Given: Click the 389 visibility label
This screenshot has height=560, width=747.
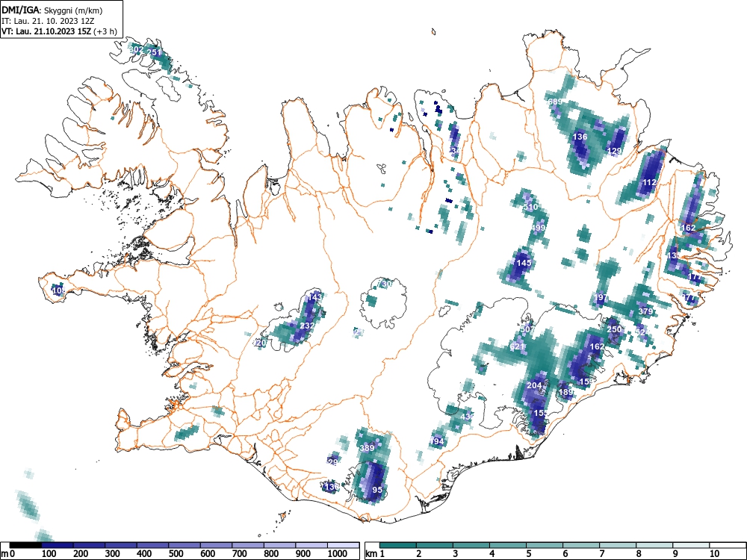Looking at the screenshot, I should point(367,447).
